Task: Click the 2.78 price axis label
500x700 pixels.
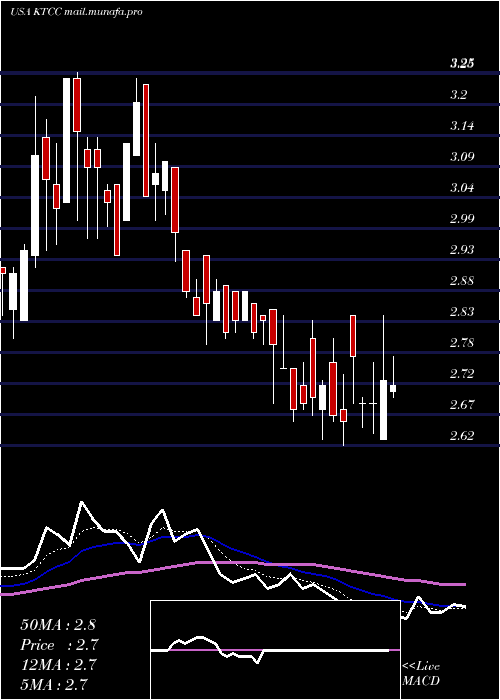Action: coord(461,343)
